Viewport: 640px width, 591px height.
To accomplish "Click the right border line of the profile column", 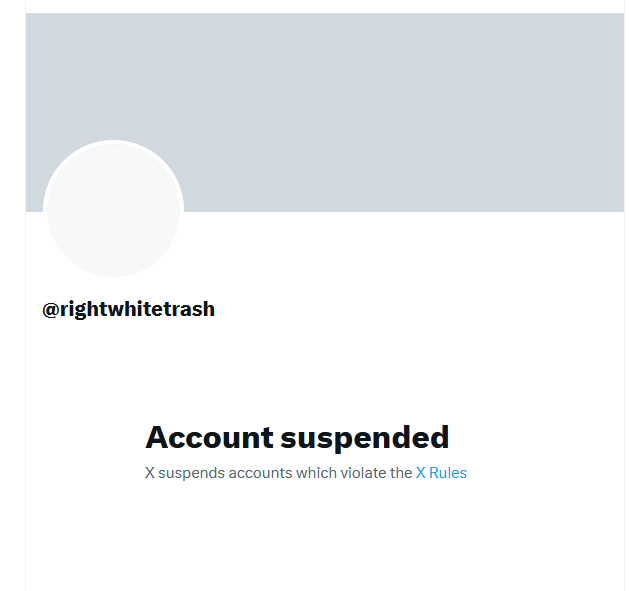I will pos(624,400).
